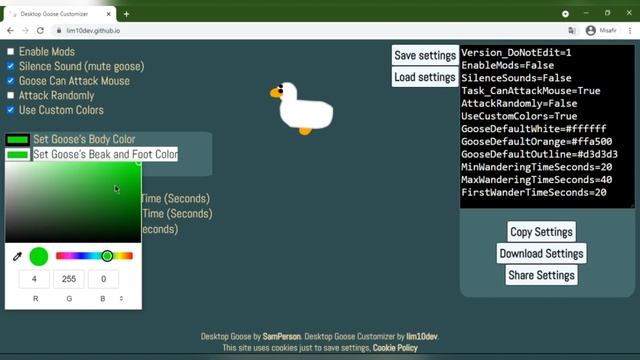Click the Save settings button
640x360 pixels.
pos(425,55)
